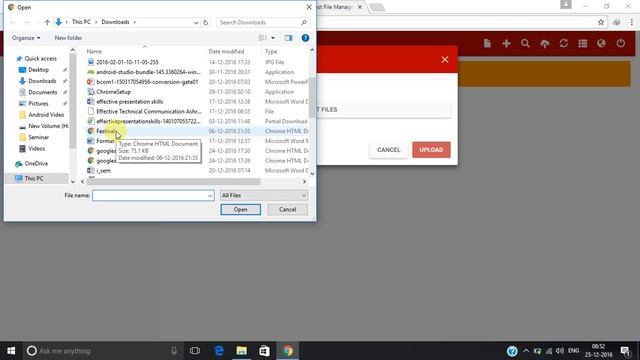640x360 pixels.
Task: Click New folder in the dialog toolbar
Action: [68, 38]
